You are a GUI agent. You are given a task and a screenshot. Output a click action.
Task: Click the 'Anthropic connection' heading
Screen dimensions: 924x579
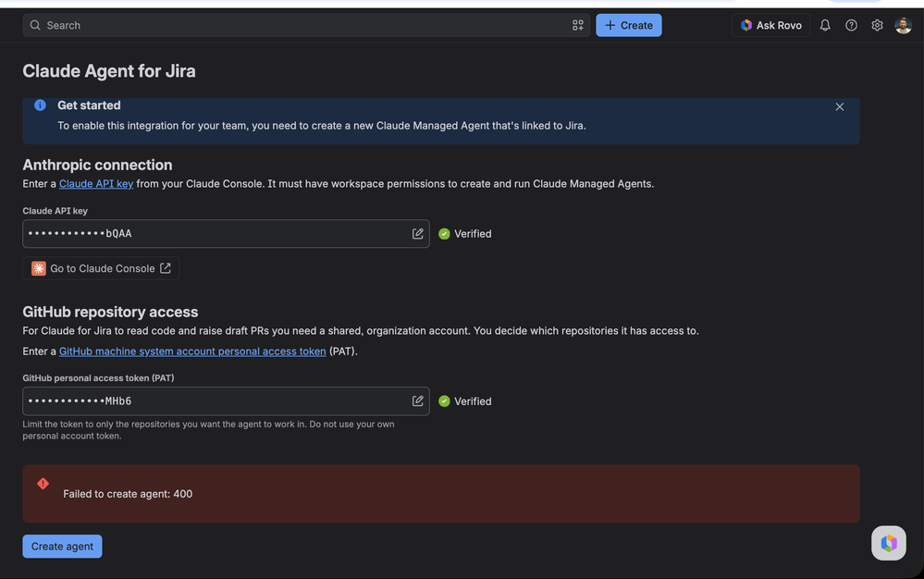click(97, 165)
